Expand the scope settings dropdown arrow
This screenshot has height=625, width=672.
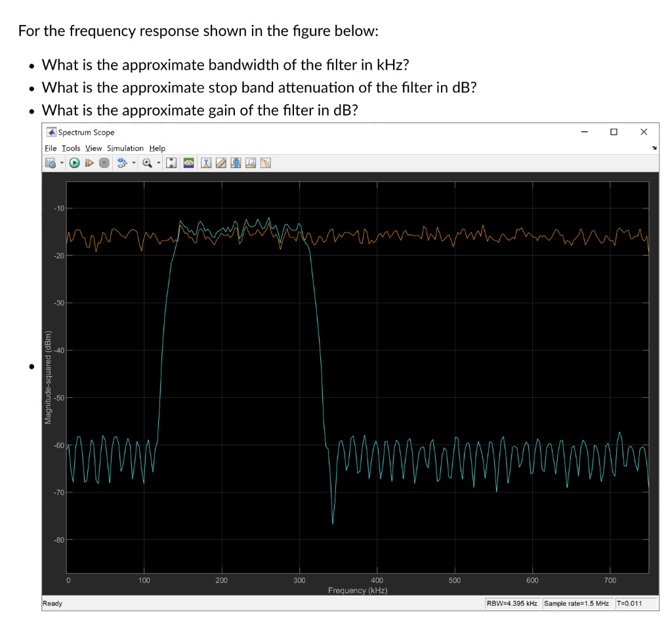[x=60, y=163]
